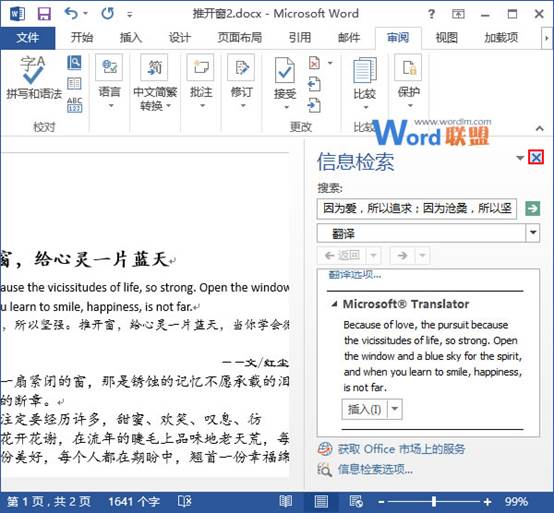
Task: Click the 第1页,共2页 page indicator
Action: pyautogui.click(x=49, y=502)
